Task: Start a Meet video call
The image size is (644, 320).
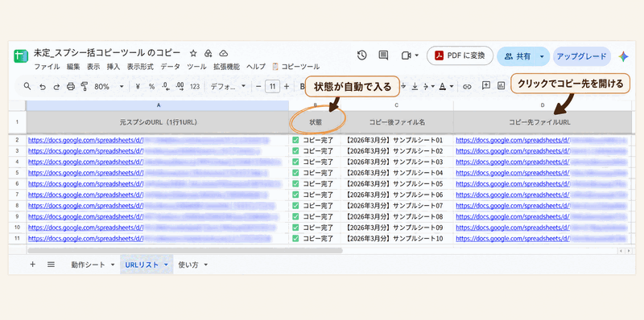Action: 406,55
